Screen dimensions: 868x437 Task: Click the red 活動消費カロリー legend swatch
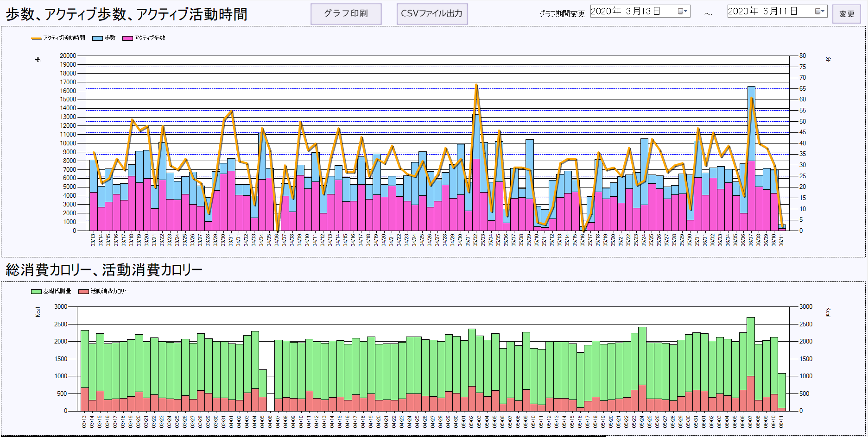click(x=83, y=292)
